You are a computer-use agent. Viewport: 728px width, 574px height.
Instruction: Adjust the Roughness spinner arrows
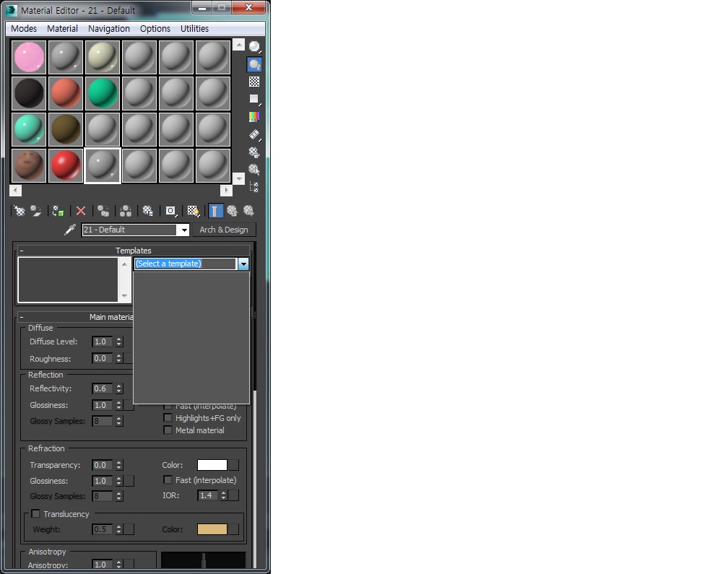(119, 358)
